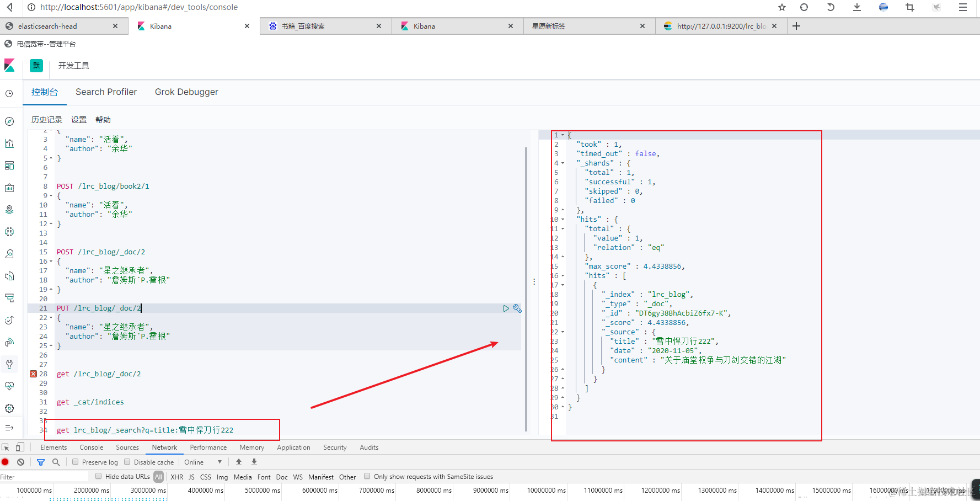980x501 pixels.
Task: Collapse the _source object in the response
Action: (563, 332)
